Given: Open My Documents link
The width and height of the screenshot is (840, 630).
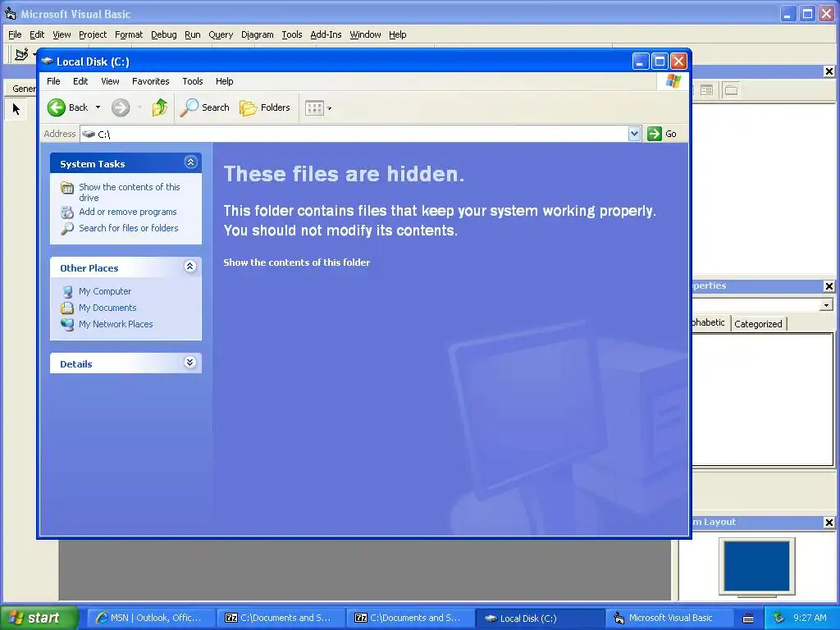Looking at the screenshot, I should [x=107, y=308].
